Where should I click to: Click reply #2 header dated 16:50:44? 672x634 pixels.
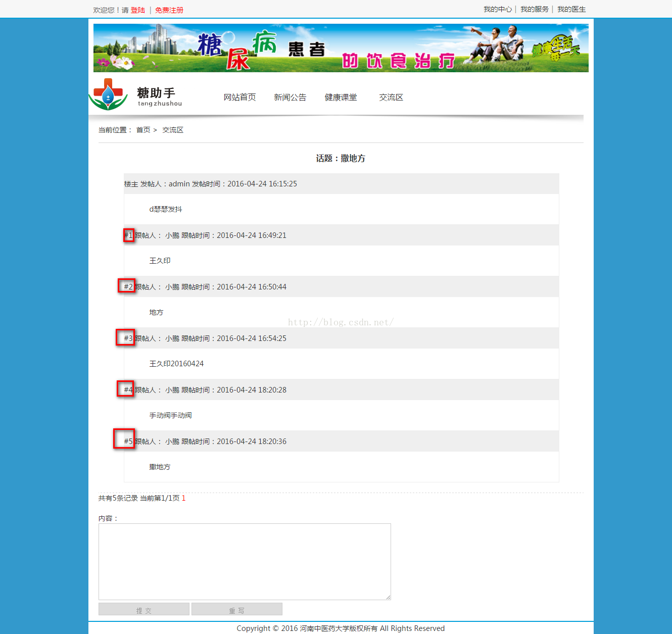(x=342, y=287)
